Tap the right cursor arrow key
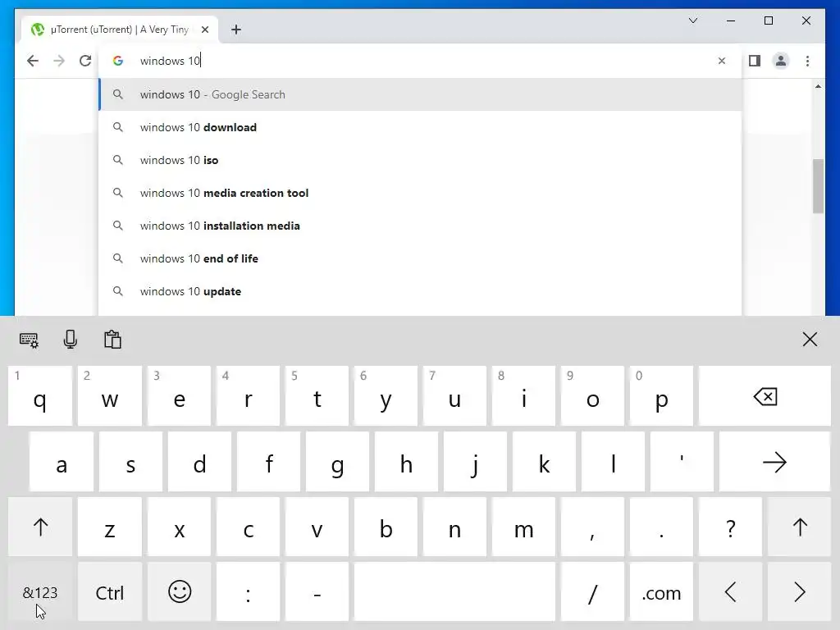This screenshot has height=630, width=840. [x=799, y=592]
